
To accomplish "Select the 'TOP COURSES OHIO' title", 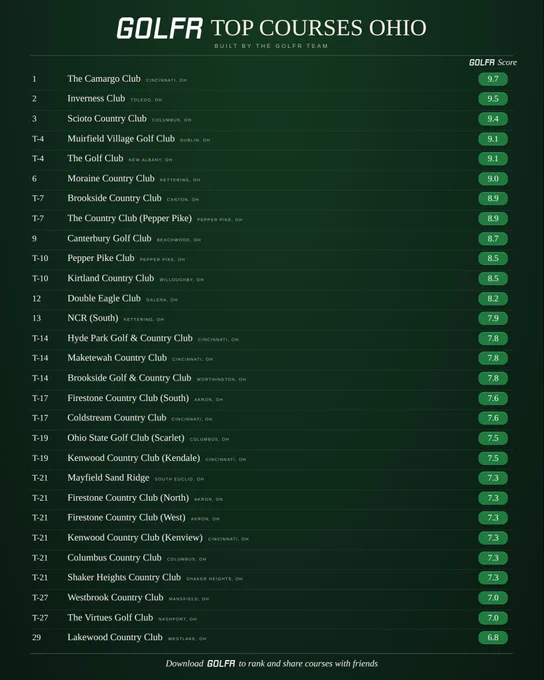I will point(319,28).
